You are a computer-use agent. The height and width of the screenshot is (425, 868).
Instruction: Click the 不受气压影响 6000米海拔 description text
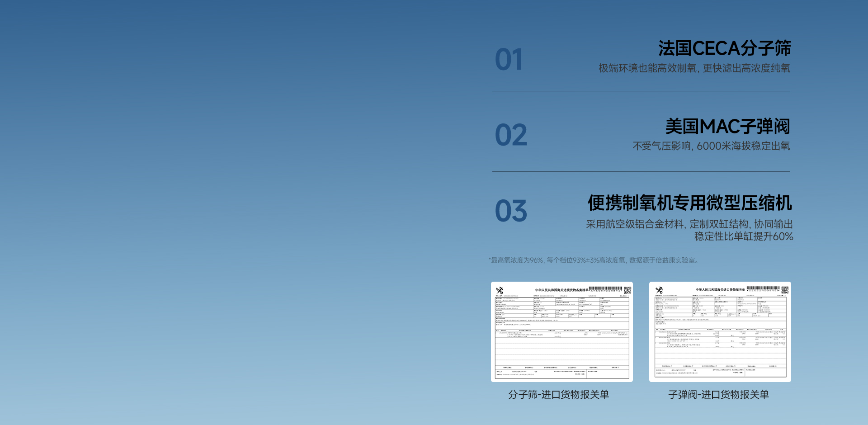[711, 146]
